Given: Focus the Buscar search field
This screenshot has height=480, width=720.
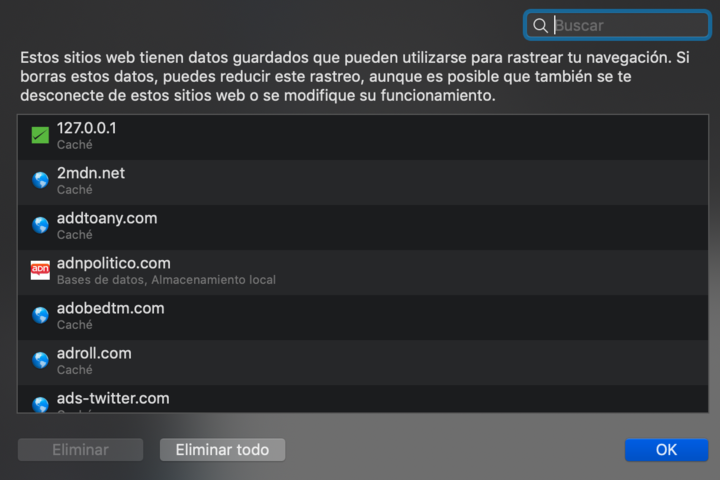Looking at the screenshot, I should [x=617, y=25].
